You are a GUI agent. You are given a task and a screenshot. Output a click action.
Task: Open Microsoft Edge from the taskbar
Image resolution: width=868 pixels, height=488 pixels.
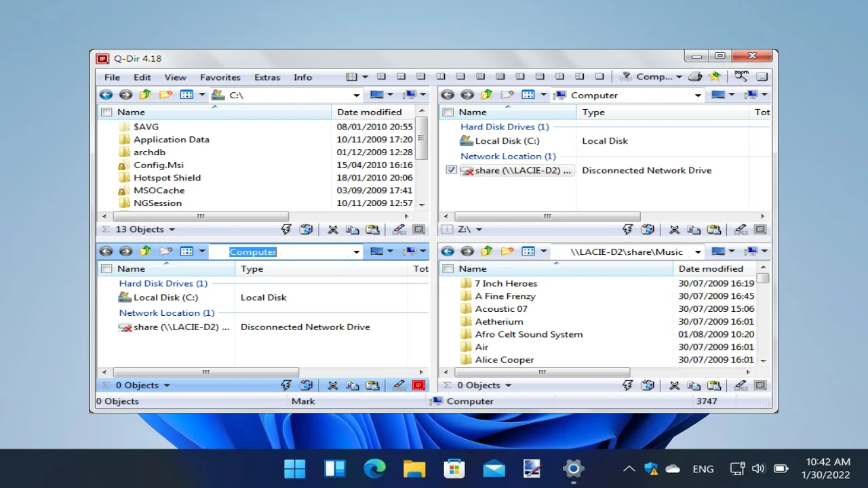coord(374,468)
